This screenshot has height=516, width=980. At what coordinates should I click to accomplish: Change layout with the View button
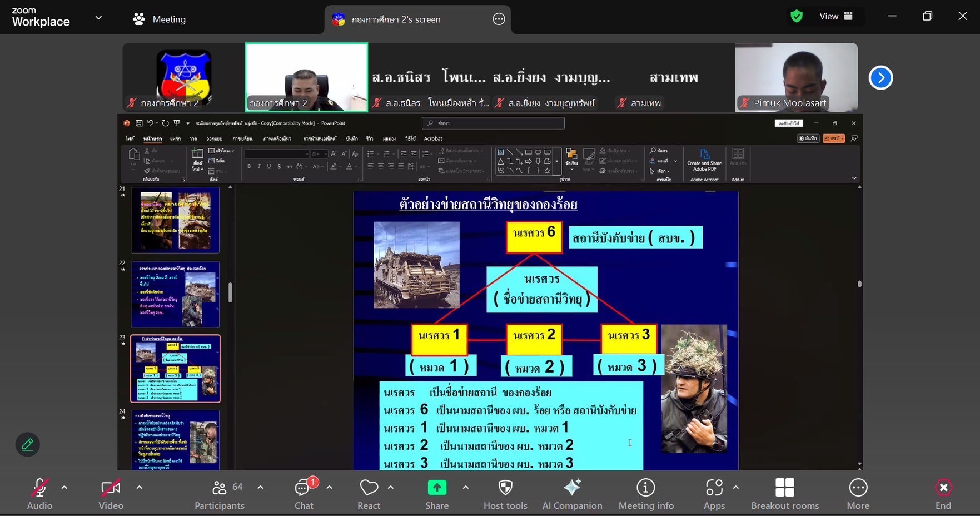click(x=836, y=16)
